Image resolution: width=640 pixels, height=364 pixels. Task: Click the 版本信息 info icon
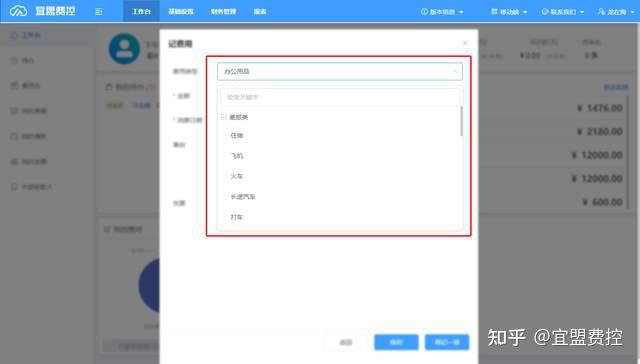pos(424,12)
